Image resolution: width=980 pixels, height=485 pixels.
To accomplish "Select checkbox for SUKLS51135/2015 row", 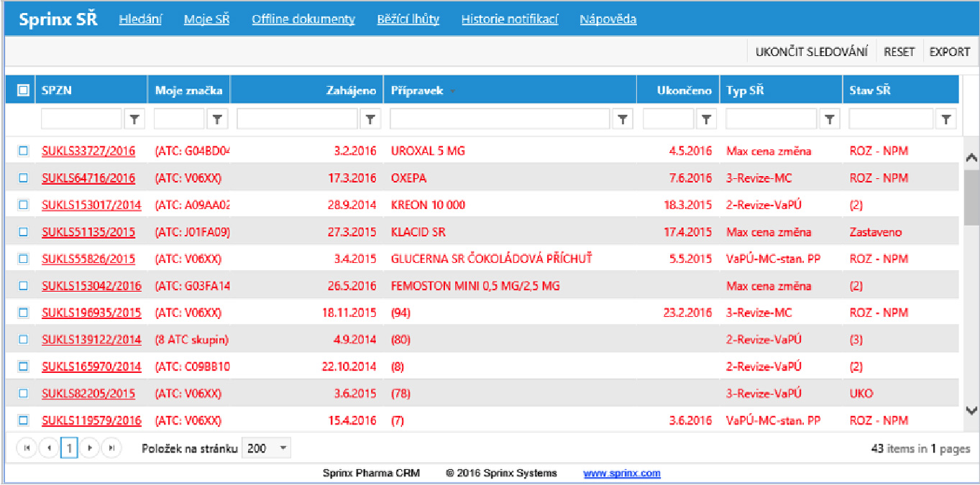I will tap(23, 232).
